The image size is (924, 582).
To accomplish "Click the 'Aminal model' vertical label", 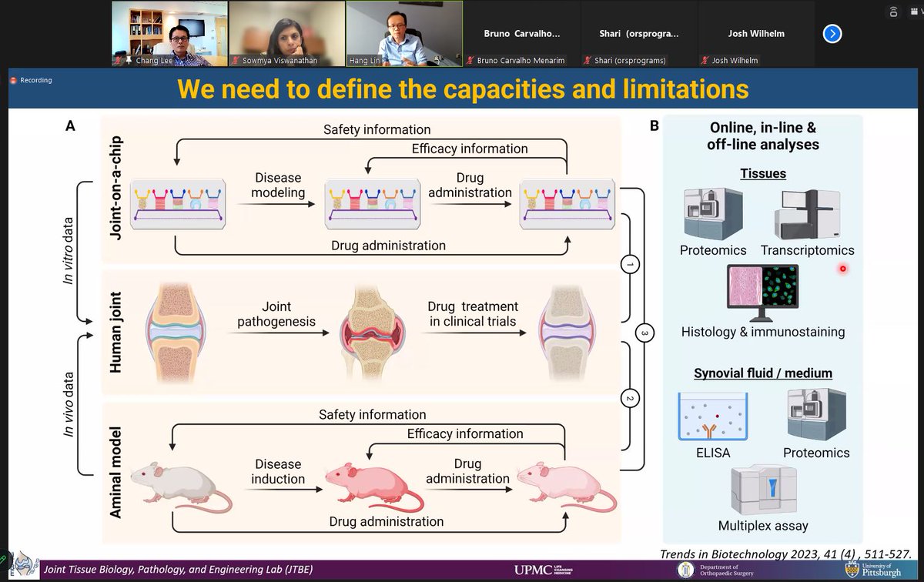I will point(116,472).
